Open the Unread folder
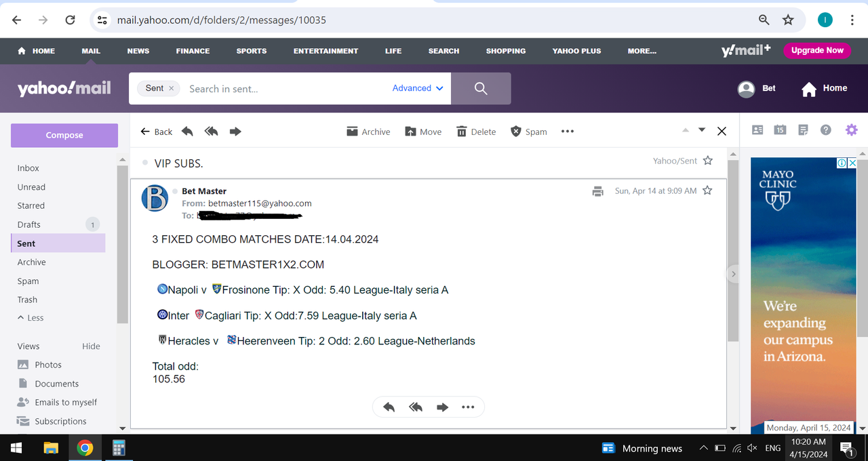The width and height of the screenshot is (868, 461). [31, 187]
